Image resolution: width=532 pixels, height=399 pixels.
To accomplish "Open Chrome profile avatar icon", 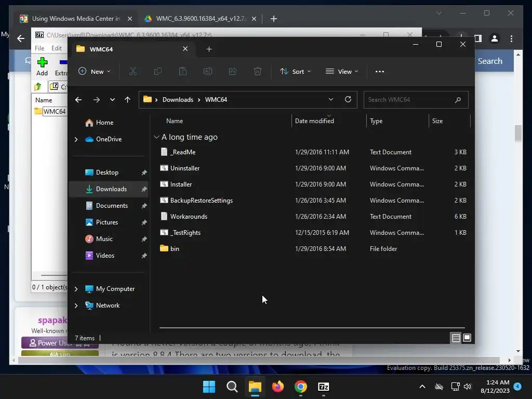I will tap(495, 38).
